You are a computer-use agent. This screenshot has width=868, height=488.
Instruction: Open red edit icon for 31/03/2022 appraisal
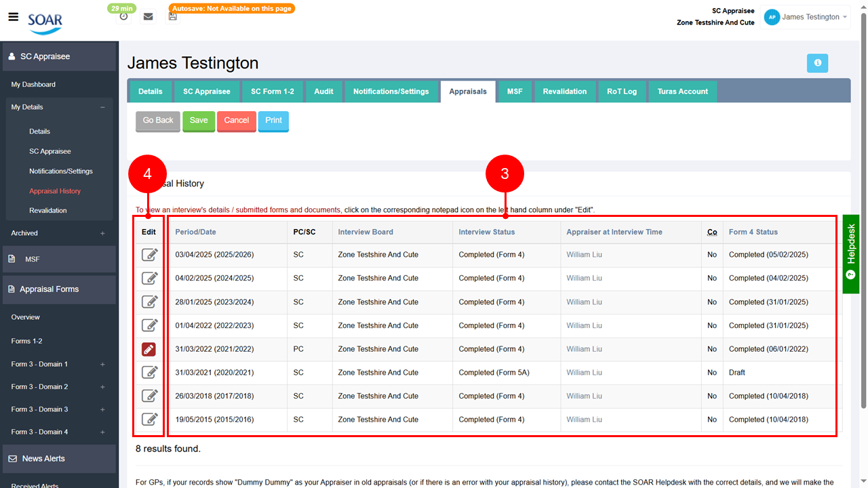[x=149, y=349]
